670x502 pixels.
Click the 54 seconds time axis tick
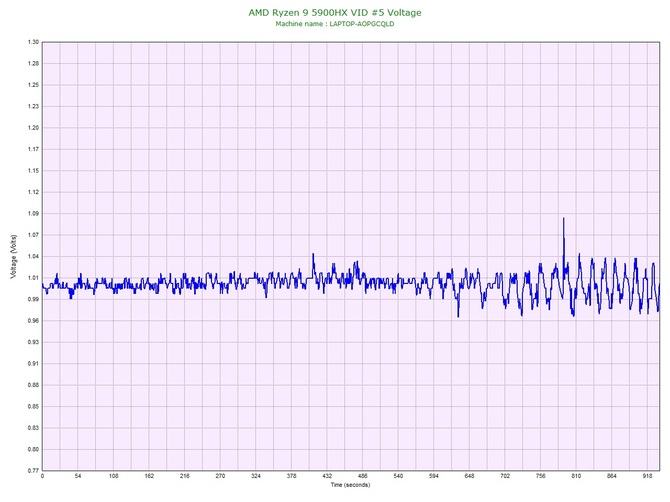coord(78,476)
